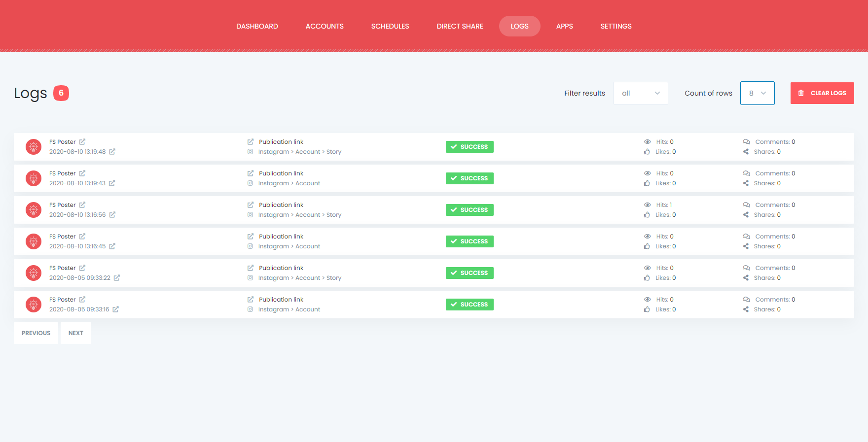Select the Logs tab
This screenshot has height=442, width=868.
click(x=519, y=26)
